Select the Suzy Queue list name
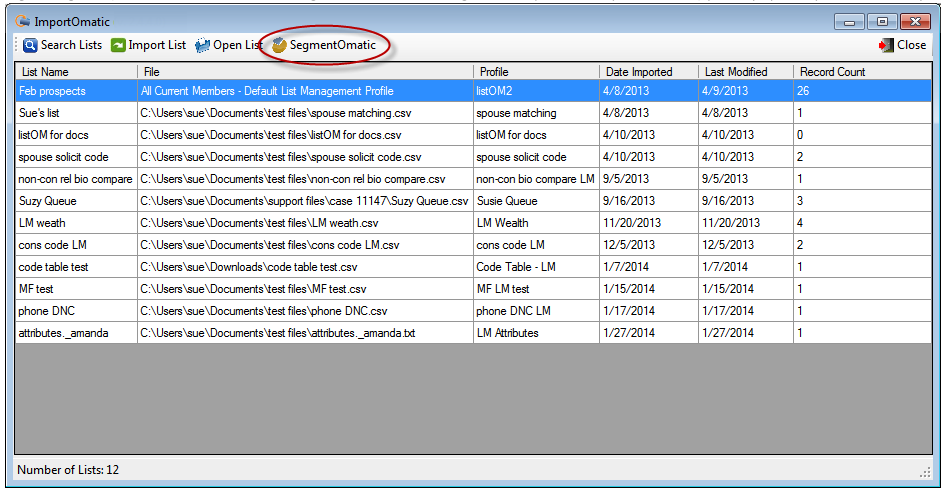The height and width of the screenshot is (491, 945). 48,201
